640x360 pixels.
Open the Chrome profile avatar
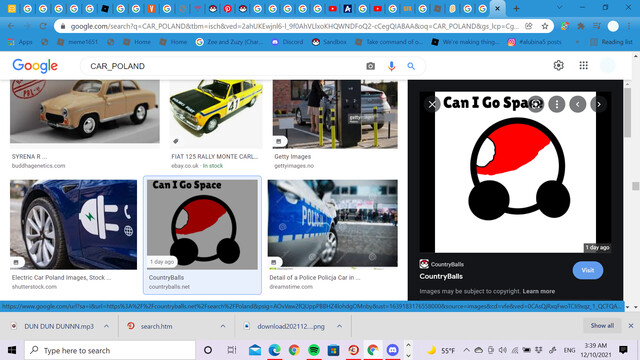pos(613,26)
